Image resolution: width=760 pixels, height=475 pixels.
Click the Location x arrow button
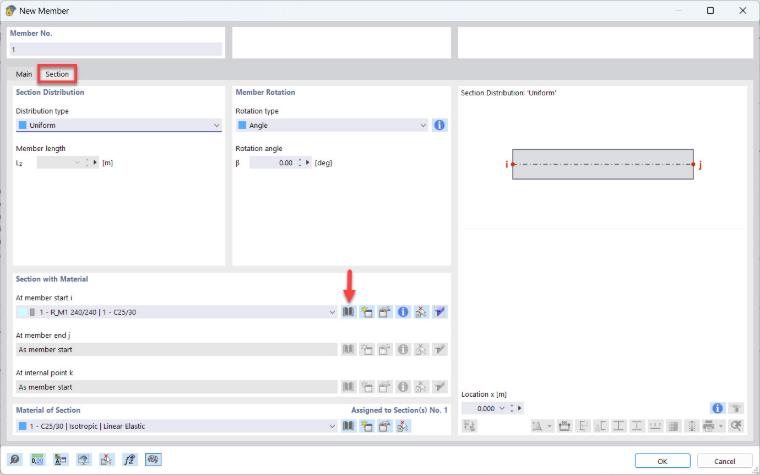[520, 409]
